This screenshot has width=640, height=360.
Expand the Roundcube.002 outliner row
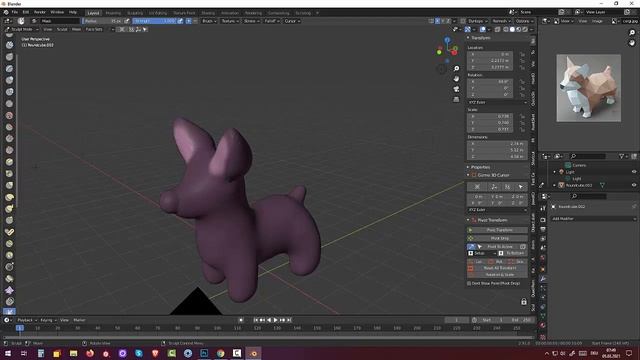554,185
